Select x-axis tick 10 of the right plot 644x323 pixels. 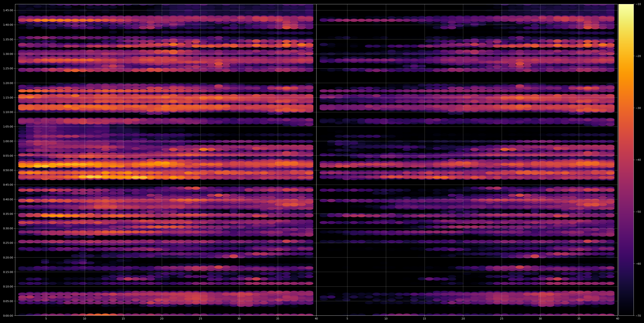pyautogui.click(x=386, y=319)
